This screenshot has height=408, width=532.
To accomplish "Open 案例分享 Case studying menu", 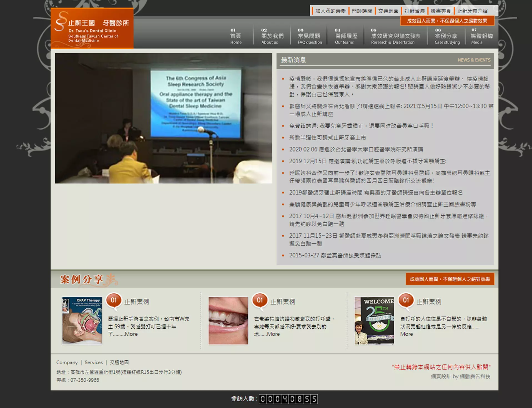I will pyautogui.click(x=447, y=36).
